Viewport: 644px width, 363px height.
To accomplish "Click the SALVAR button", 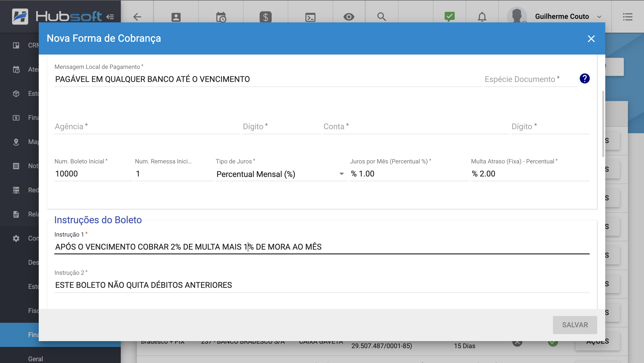I will point(575,325).
